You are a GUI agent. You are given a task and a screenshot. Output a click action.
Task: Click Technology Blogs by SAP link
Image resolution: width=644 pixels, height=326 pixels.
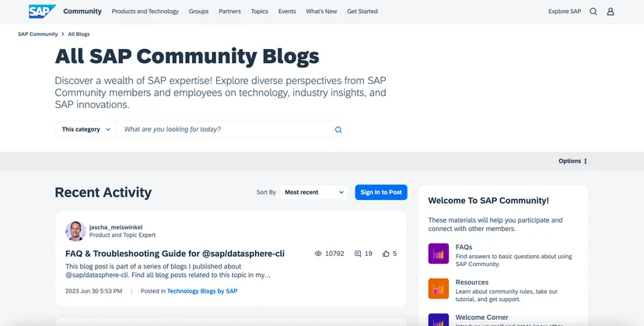point(202,291)
